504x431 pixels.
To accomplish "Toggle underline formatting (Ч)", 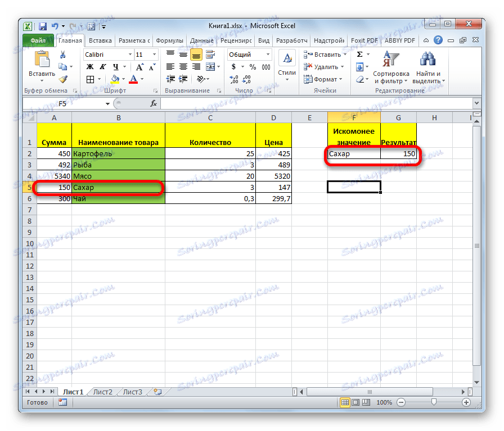I will tap(116, 67).
